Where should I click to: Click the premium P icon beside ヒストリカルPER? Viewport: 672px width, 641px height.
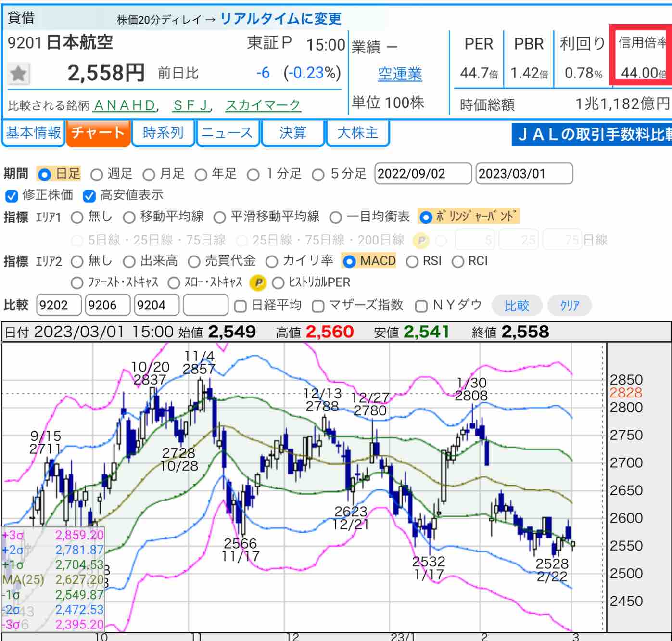coord(258,282)
